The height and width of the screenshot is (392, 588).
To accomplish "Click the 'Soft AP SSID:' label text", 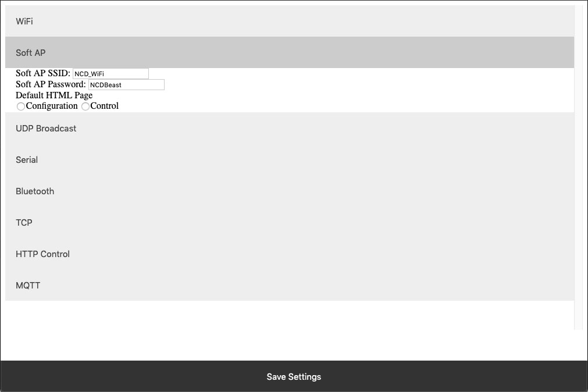I will pyautogui.click(x=43, y=73).
